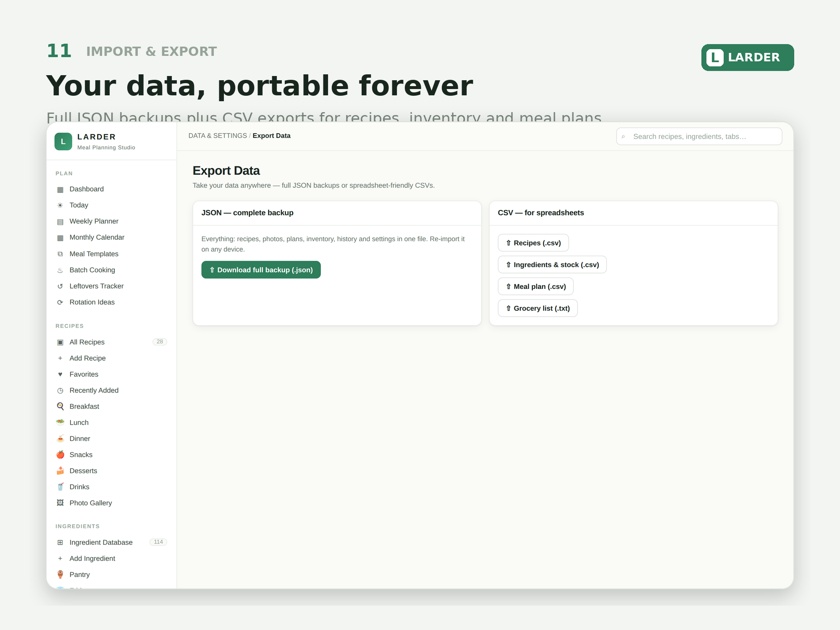840x630 pixels.
Task: Open Leftovers Tracker
Action: tap(111, 286)
